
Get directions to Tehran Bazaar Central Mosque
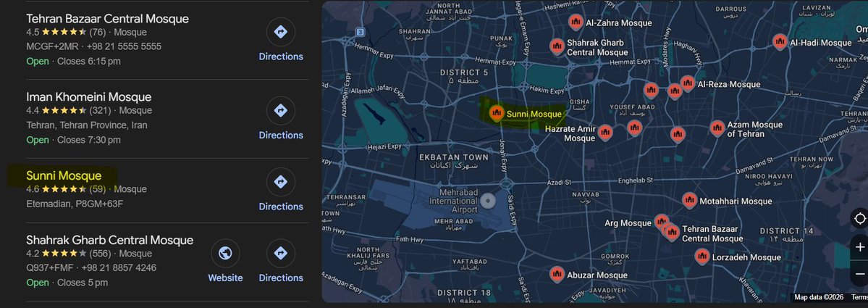tap(281, 41)
